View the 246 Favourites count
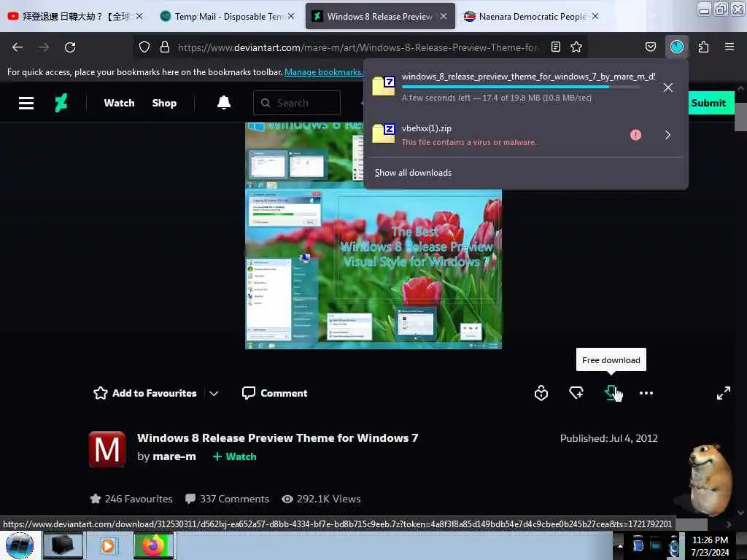747x560 pixels. coord(131,499)
